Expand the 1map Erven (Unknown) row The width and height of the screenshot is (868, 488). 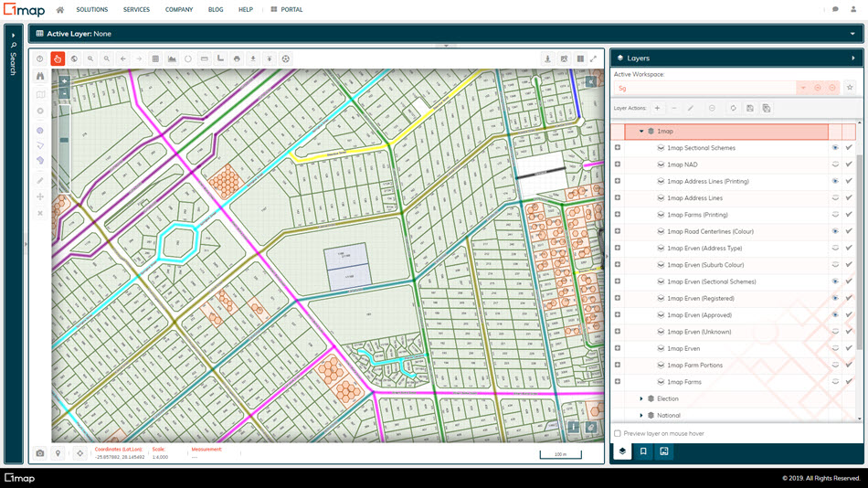coord(618,331)
